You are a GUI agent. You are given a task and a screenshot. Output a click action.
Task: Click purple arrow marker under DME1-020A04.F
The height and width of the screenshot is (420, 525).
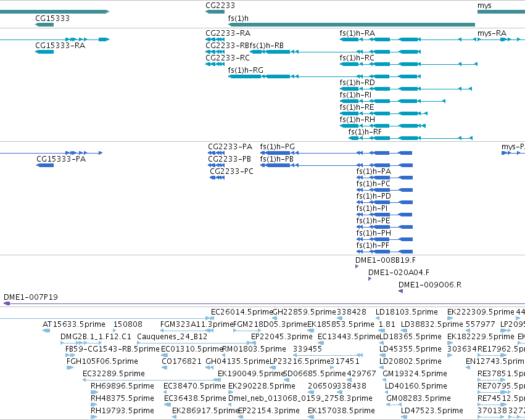point(370,279)
